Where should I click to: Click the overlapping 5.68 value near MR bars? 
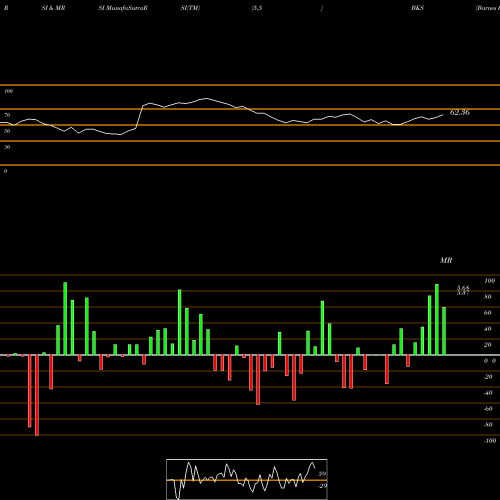[x=463, y=288]
